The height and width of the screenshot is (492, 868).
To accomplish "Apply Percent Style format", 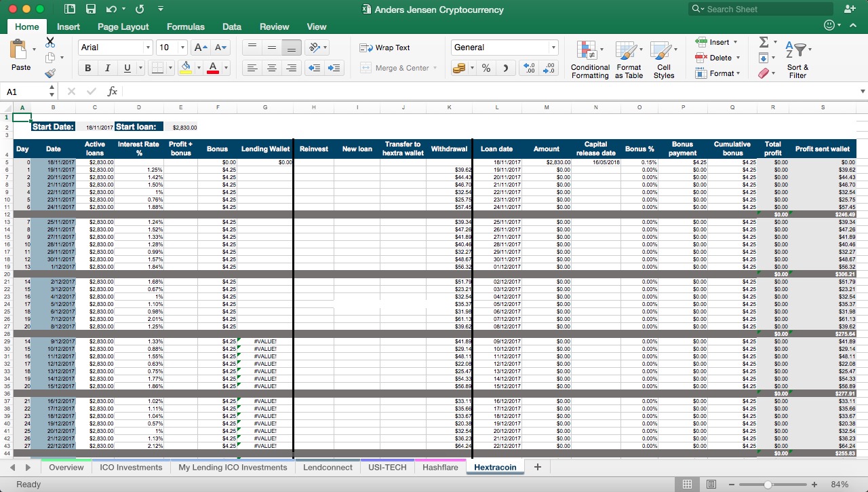I will tap(486, 68).
